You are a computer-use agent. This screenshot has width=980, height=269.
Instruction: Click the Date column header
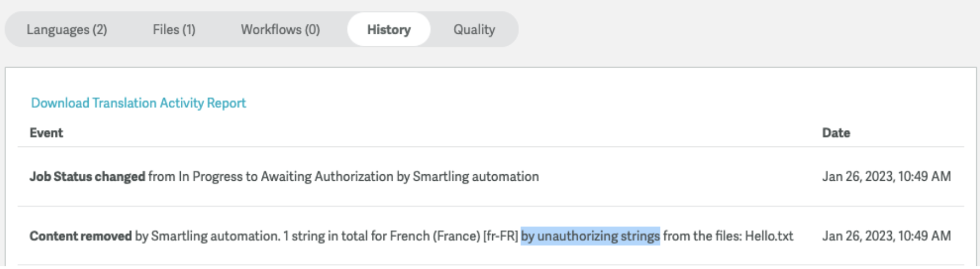tap(836, 133)
